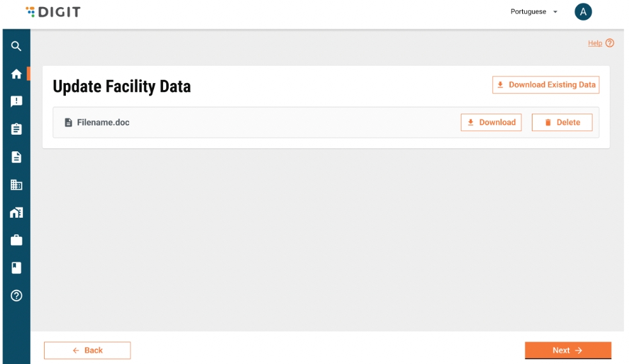Image resolution: width=629 pixels, height=364 pixels.
Task: Proceed with the Next button
Action: (568, 351)
